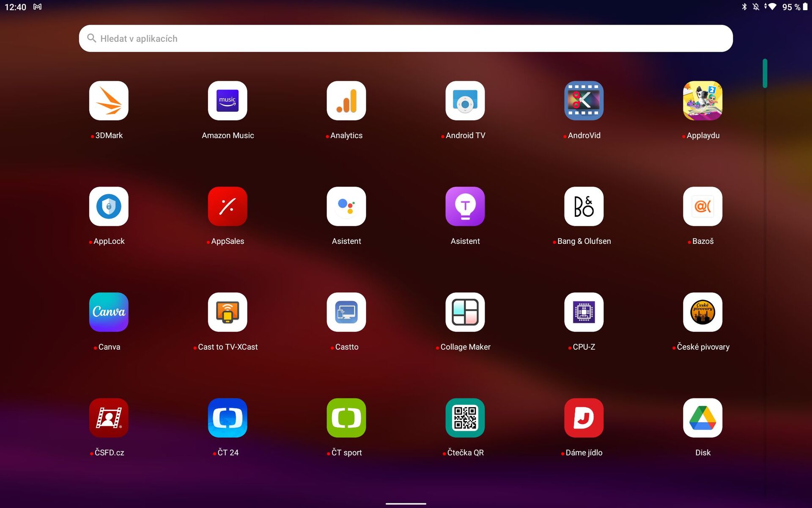This screenshot has height=508, width=812.
Task: Open the Čtečka QR scanner
Action: click(465, 418)
